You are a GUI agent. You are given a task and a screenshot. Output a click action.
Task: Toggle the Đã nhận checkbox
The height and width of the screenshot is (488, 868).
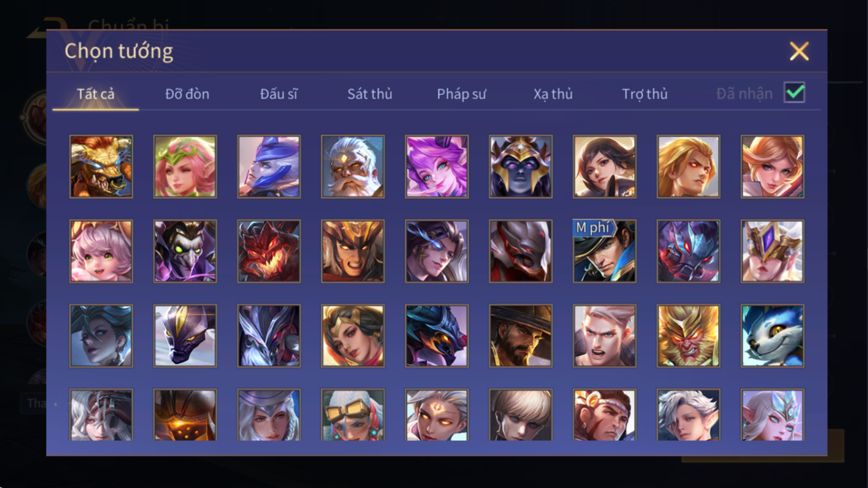(794, 93)
